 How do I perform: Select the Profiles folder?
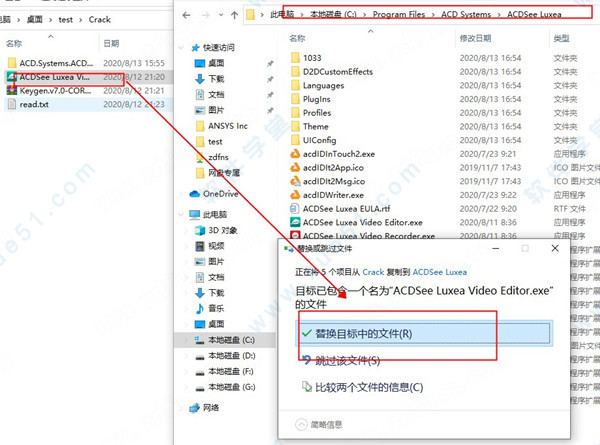317,113
